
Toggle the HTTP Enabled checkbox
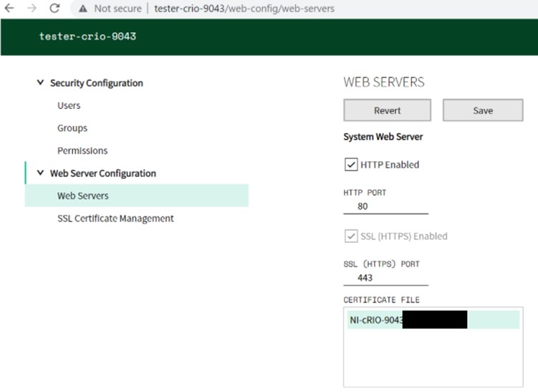click(351, 165)
